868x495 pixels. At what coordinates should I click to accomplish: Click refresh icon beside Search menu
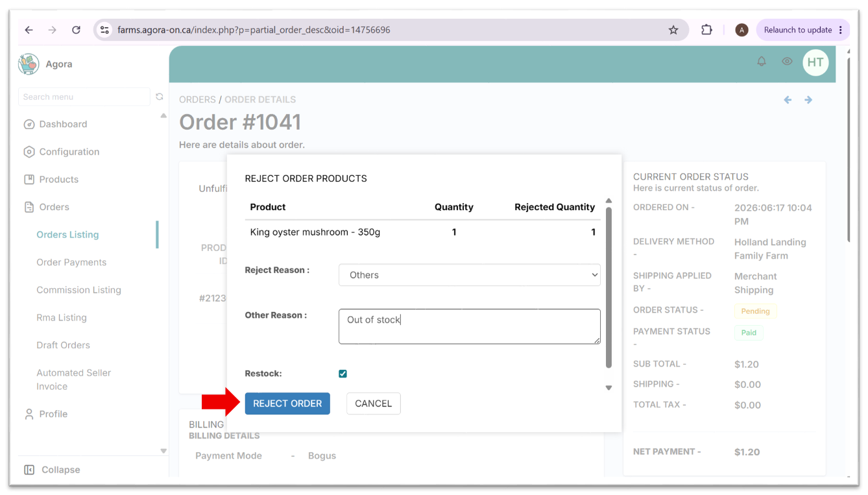(160, 97)
